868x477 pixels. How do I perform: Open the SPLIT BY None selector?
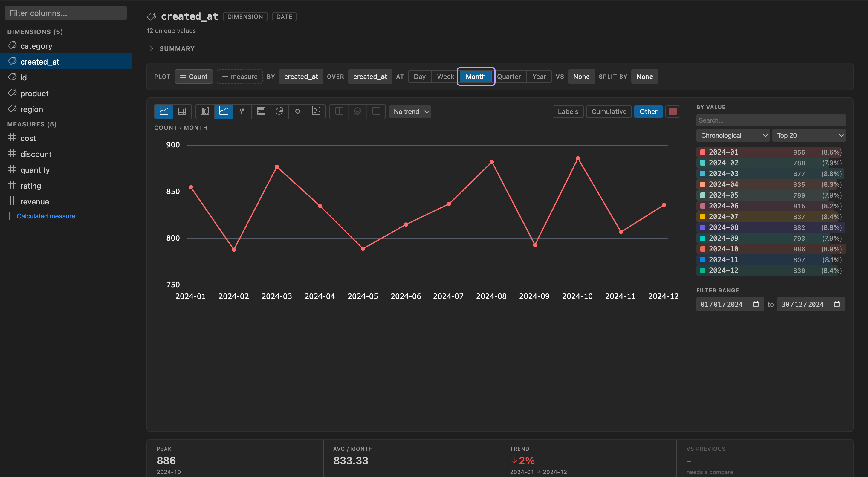[x=645, y=77]
